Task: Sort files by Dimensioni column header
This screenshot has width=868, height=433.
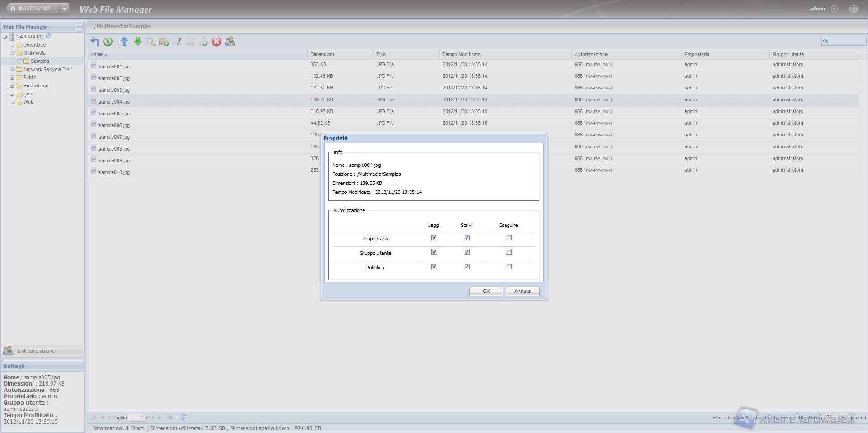Action: (322, 54)
